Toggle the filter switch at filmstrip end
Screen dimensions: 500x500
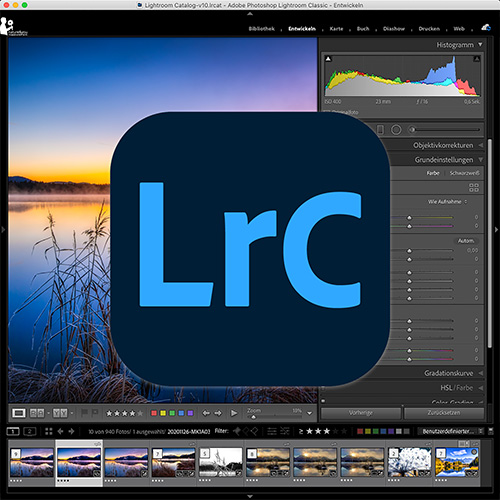(x=491, y=431)
